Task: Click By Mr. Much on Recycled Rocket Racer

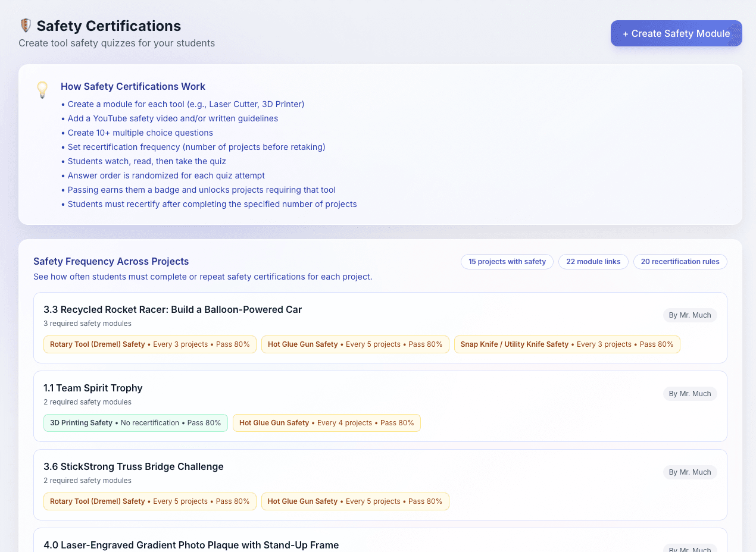Action: (689, 315)
